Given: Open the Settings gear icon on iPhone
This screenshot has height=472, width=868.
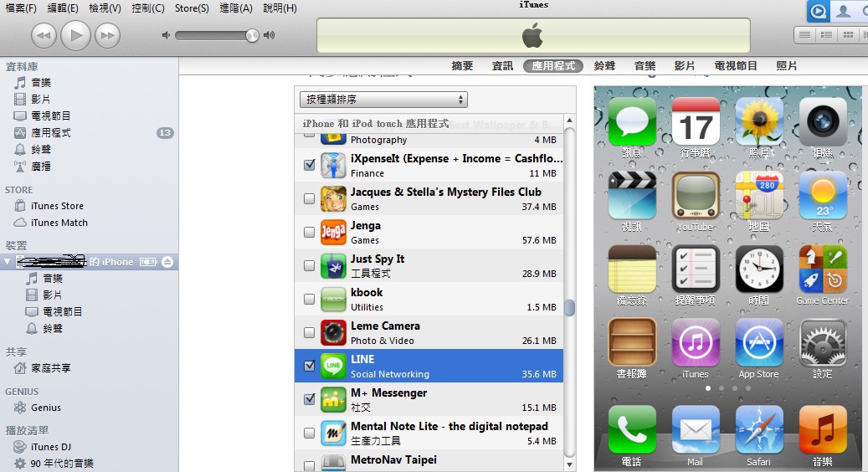Looking at the screenshot, I should 823,342.
